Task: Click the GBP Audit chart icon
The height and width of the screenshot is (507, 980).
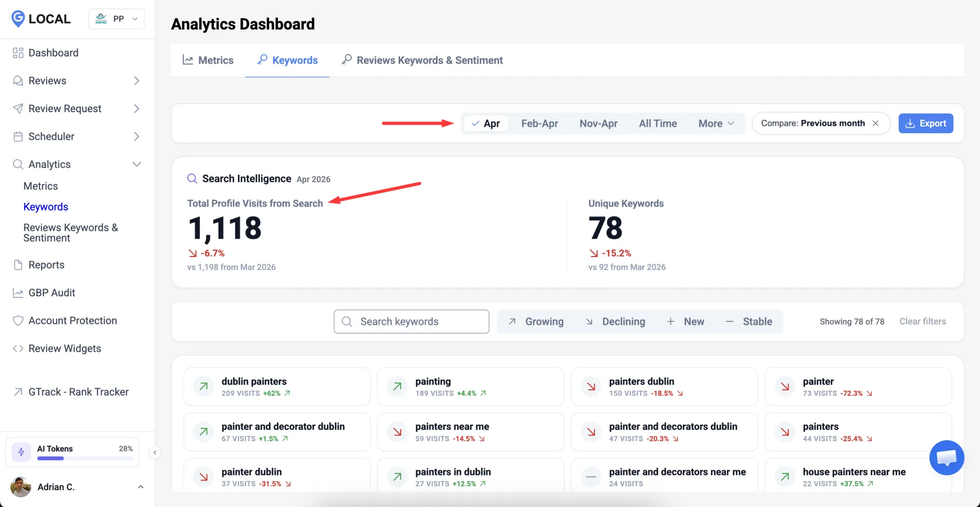Action: click(18, 293)
